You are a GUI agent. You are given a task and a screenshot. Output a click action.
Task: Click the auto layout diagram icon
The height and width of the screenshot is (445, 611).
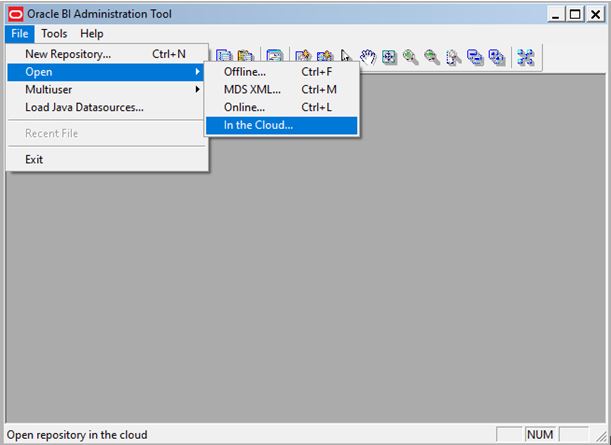pyautogui.click(x=525, y=57)
